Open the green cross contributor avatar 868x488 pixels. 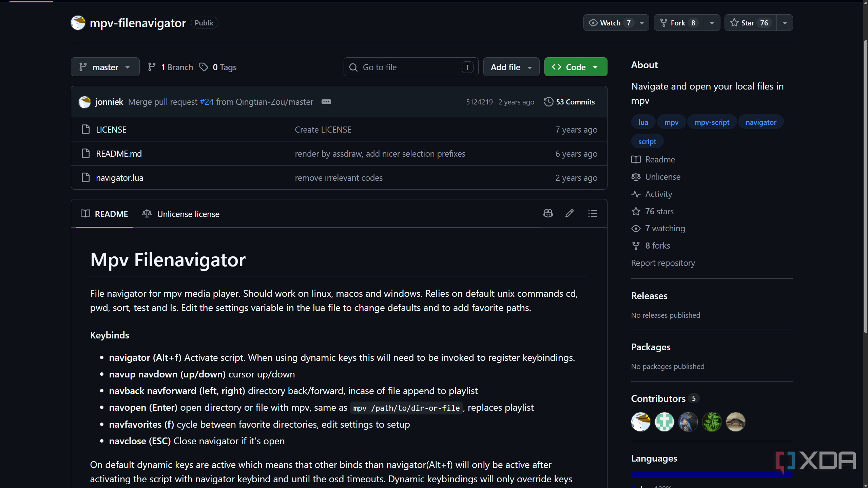[664, 422]
